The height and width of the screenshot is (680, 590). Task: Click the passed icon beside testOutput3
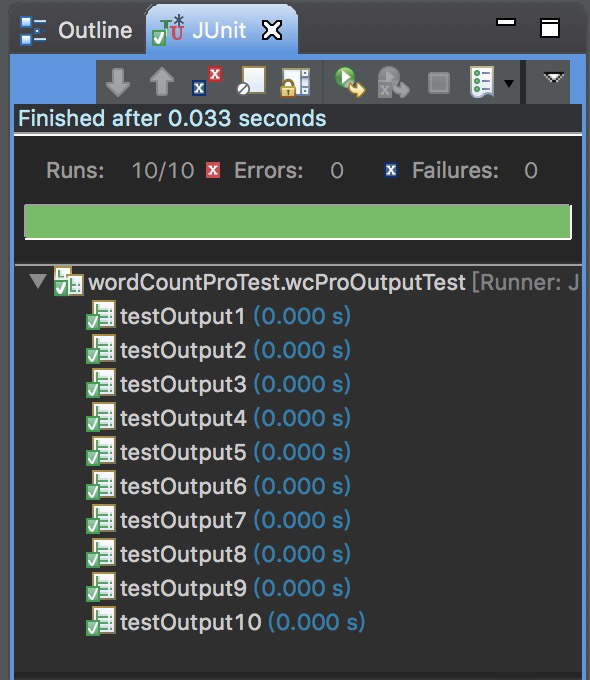tap(101, 383)
